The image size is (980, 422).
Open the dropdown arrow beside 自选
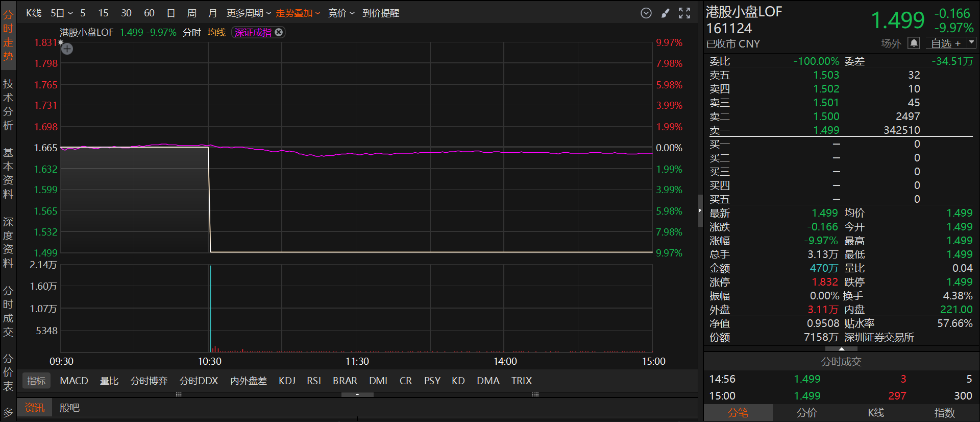coord(971,43)
